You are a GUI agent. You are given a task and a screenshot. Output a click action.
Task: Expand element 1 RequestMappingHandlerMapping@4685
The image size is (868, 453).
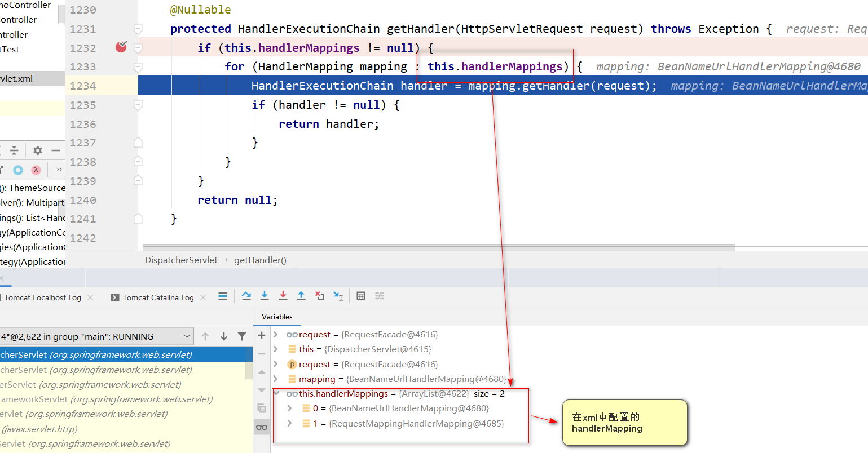tap(290, 423)
